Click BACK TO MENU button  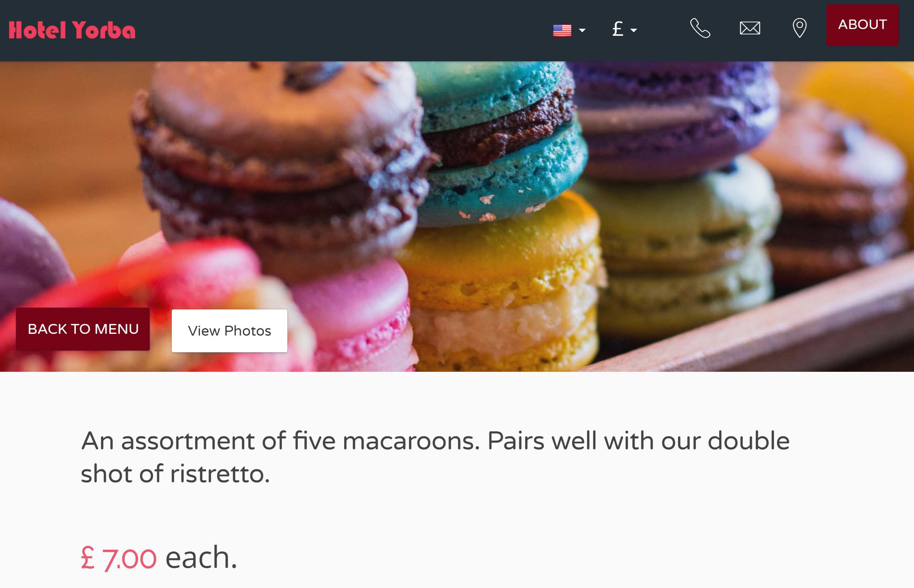83,328
